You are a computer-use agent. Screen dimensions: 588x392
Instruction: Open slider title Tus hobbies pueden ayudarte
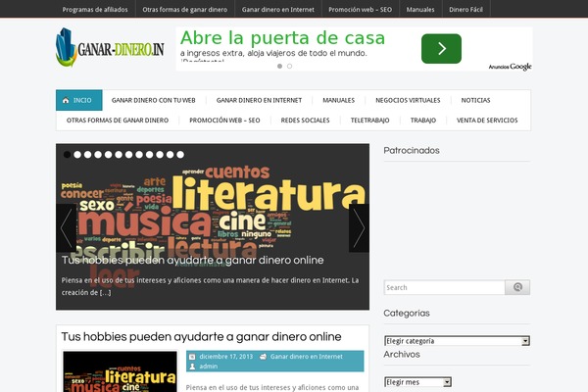[x=192, y=260]
